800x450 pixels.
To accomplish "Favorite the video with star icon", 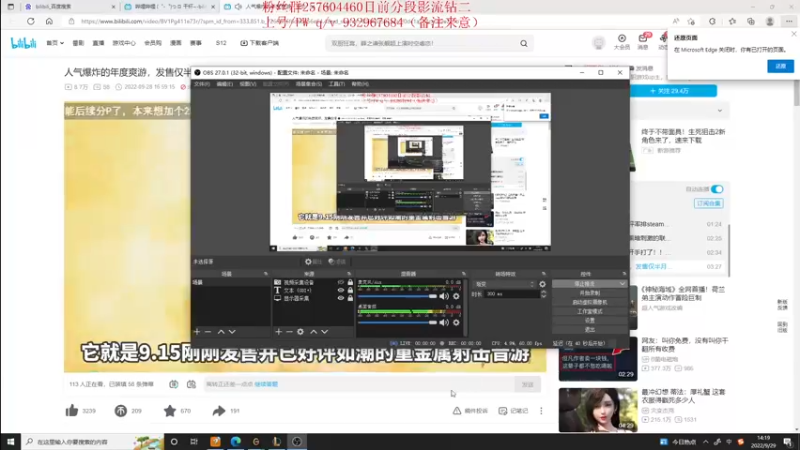I will click(169, 410).
